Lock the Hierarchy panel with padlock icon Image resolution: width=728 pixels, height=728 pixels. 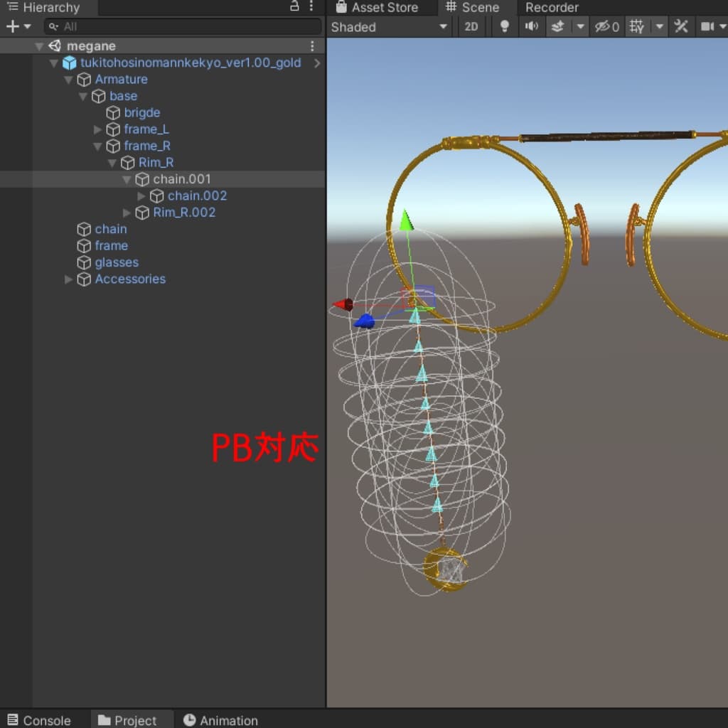294,7
